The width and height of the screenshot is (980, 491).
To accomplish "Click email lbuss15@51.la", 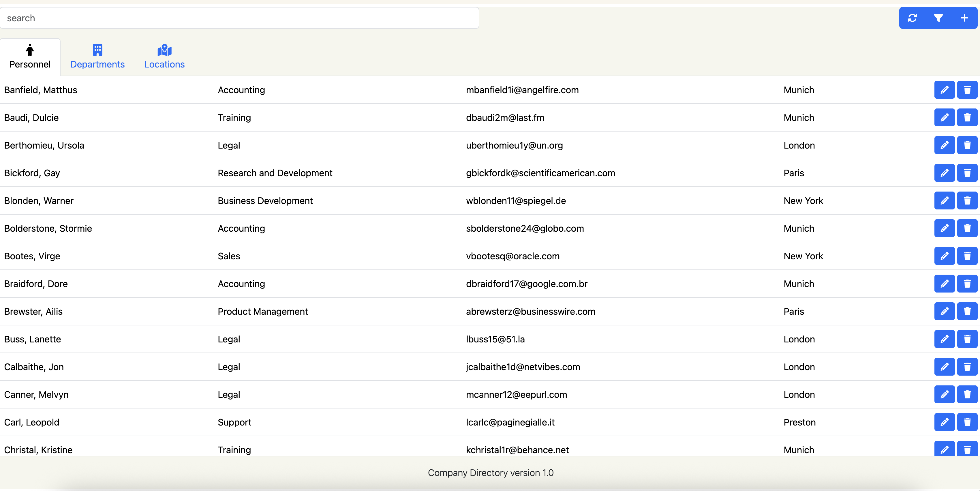I will (495, 339).
